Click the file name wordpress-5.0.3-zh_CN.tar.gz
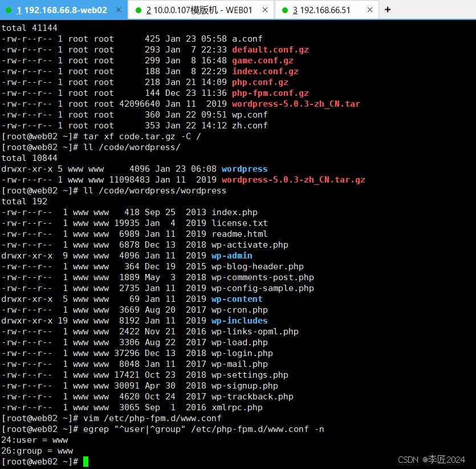 [293, 180]
